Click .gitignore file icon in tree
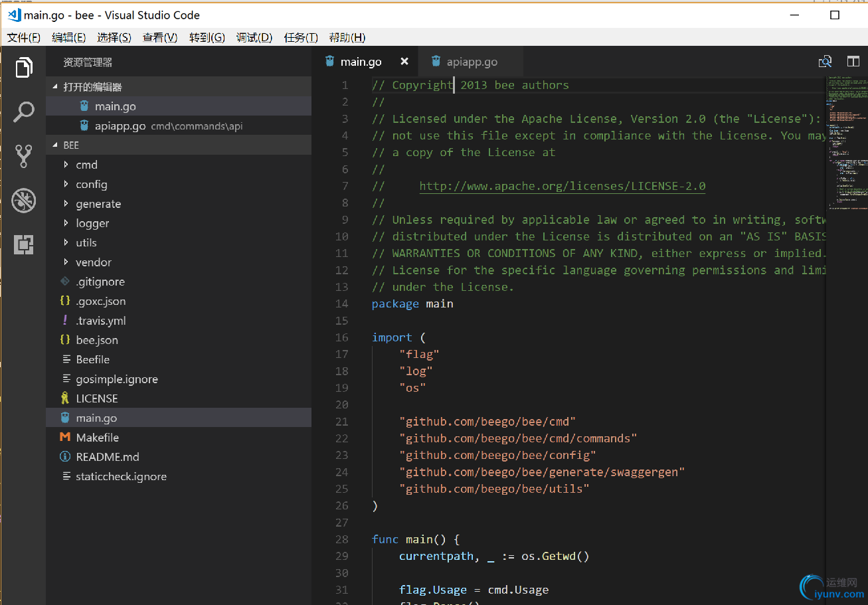 tap(64, 282)
